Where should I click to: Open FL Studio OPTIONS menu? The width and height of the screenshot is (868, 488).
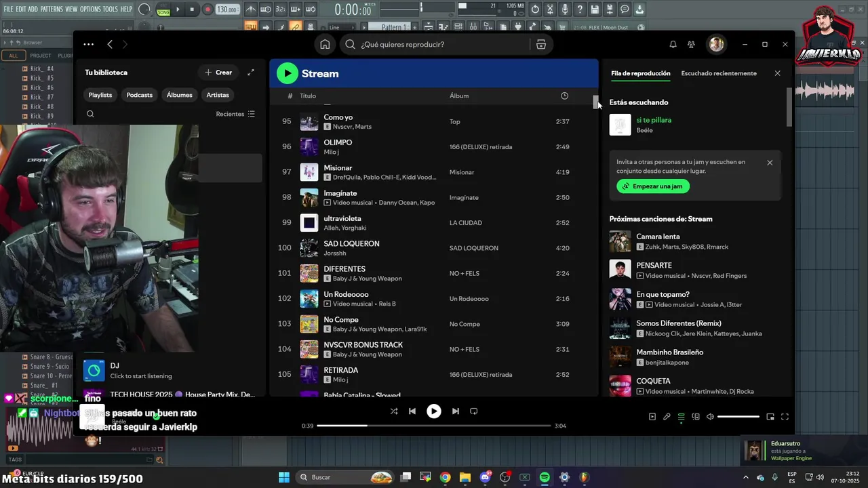90,9
